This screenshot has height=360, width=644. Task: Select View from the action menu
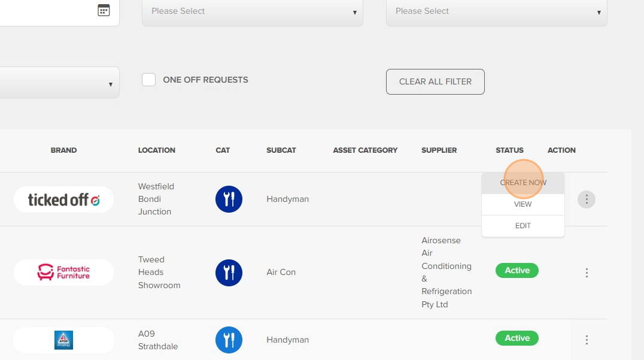coord(523,204)
